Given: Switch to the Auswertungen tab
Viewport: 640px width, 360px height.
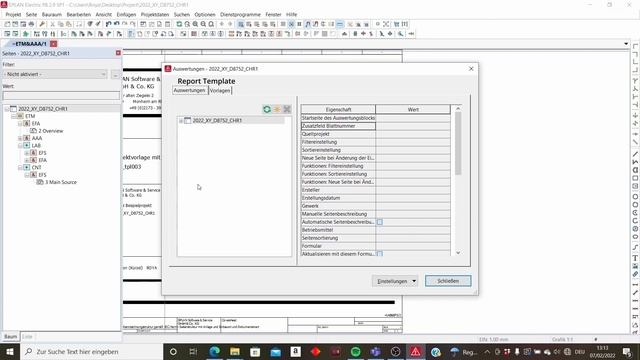Looking at the screenshot, I should [x=190, y=90].
